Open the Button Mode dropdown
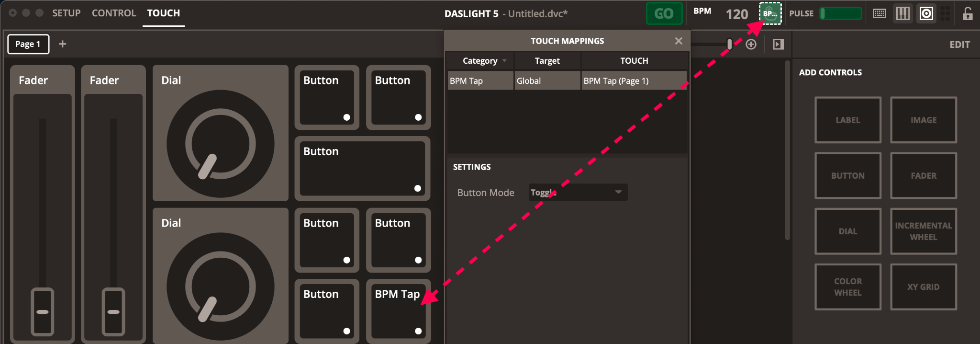 578,193
